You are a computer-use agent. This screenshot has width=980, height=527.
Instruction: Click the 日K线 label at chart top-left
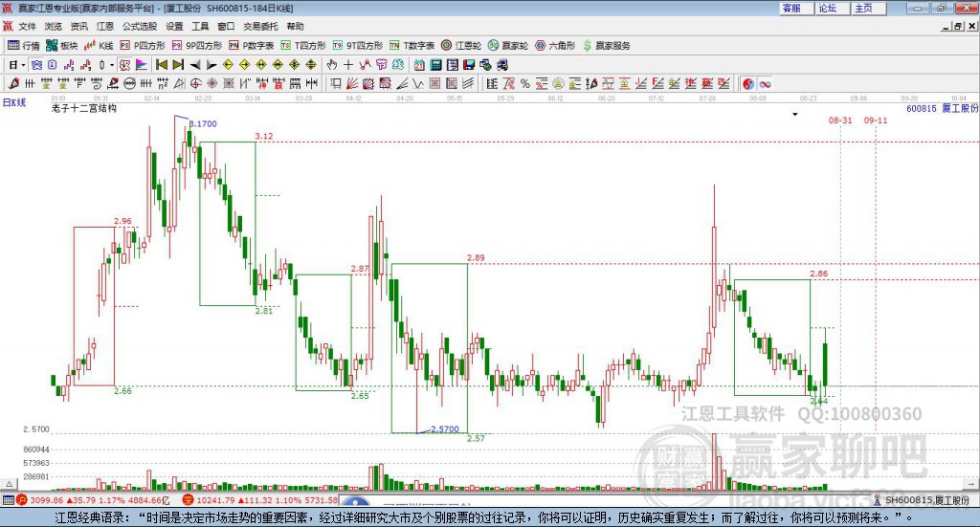click(14, 102)
